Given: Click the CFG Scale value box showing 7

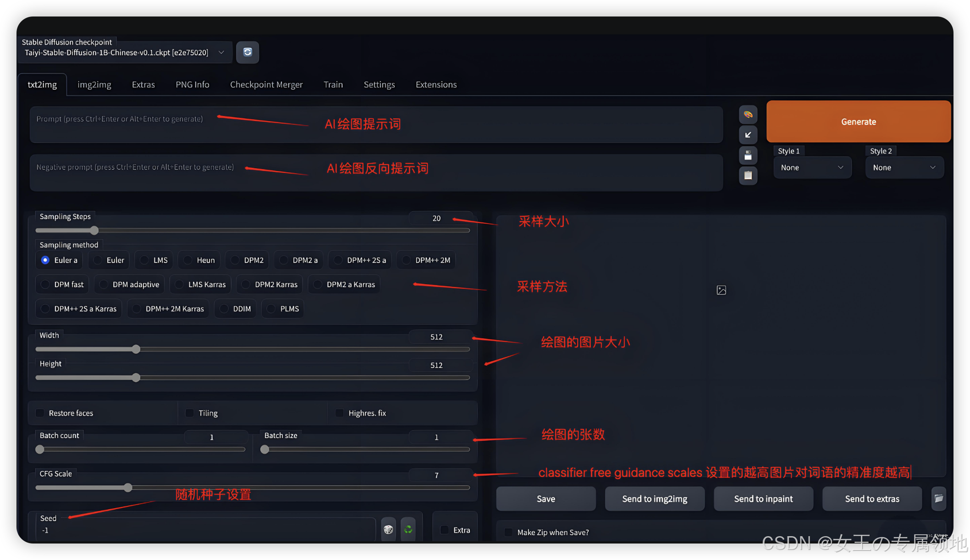Looking at the screenshot, I should [441, 475].
